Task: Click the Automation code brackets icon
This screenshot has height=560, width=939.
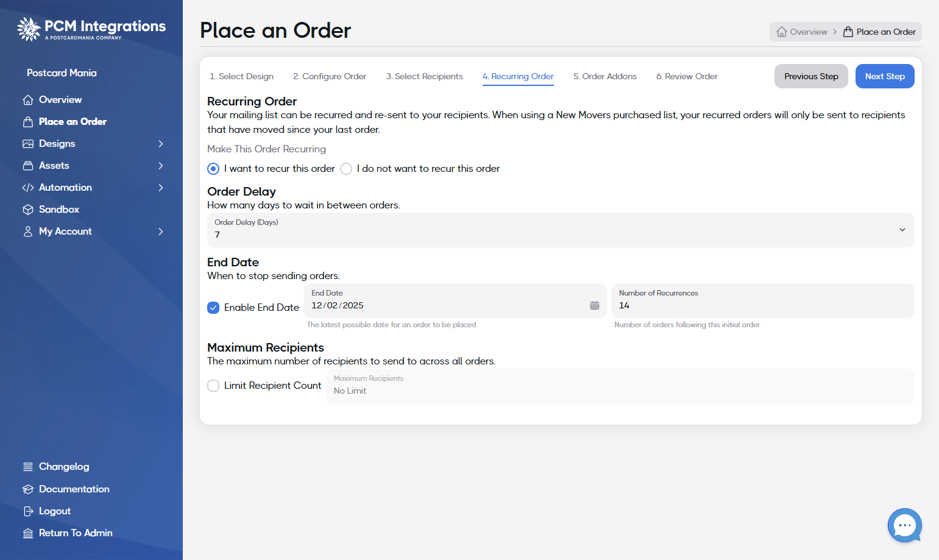Action: point(28,188)
